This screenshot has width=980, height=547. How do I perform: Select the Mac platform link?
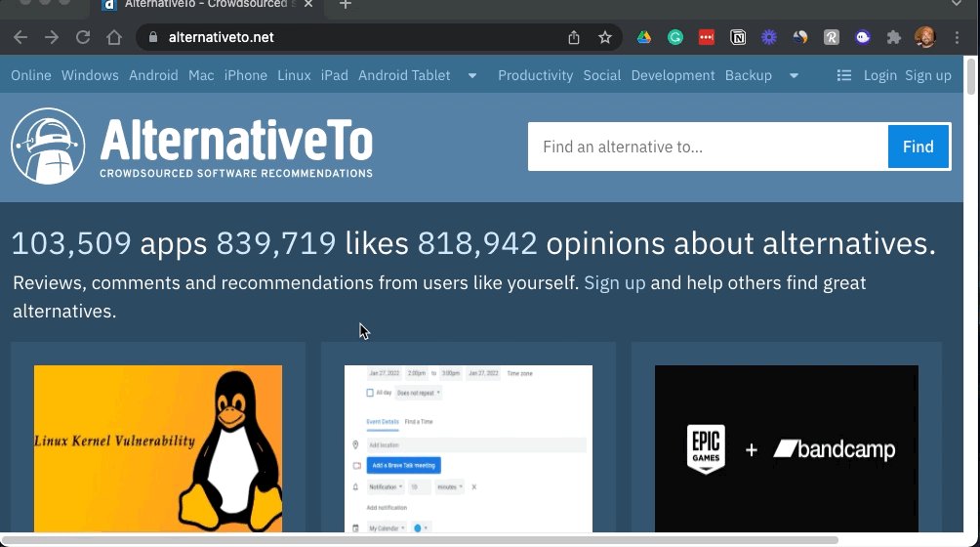pyautogui.click(x=201, y=75)
